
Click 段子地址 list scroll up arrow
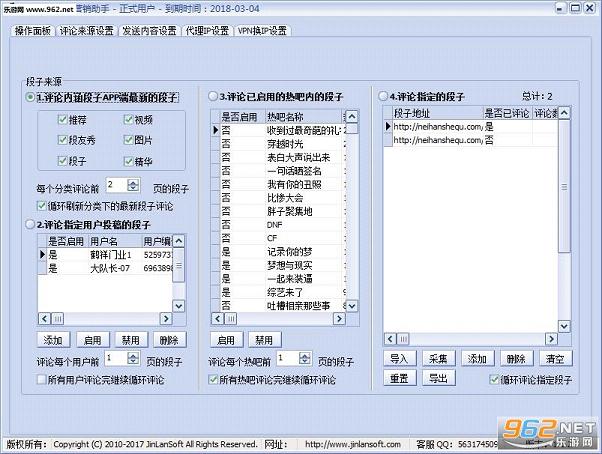click(564, 113)
